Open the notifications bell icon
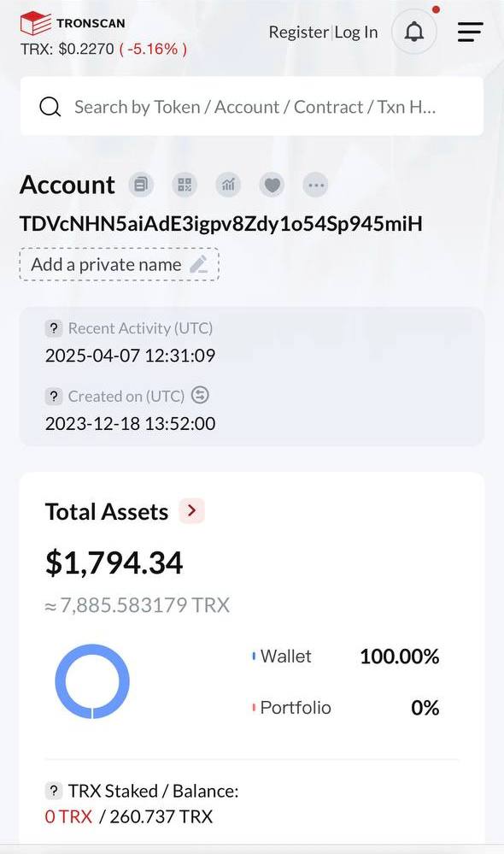Viewport: 504px width, 854px height. coord(414,32)
